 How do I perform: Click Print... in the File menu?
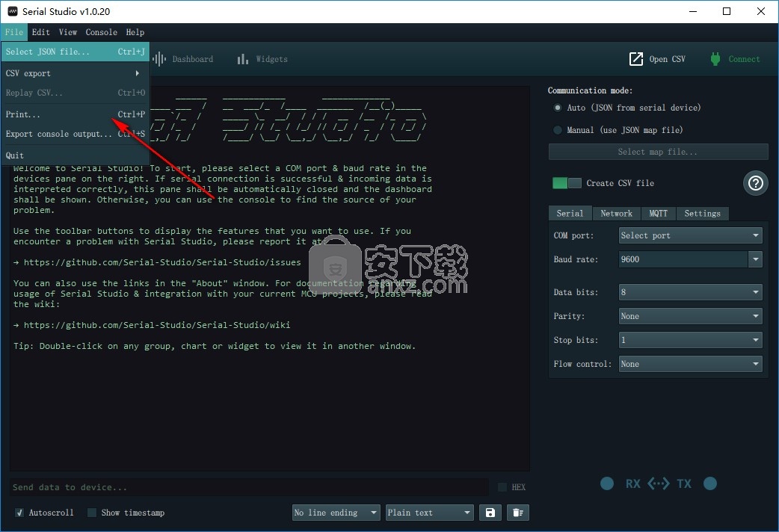click(x=75, y=114)
